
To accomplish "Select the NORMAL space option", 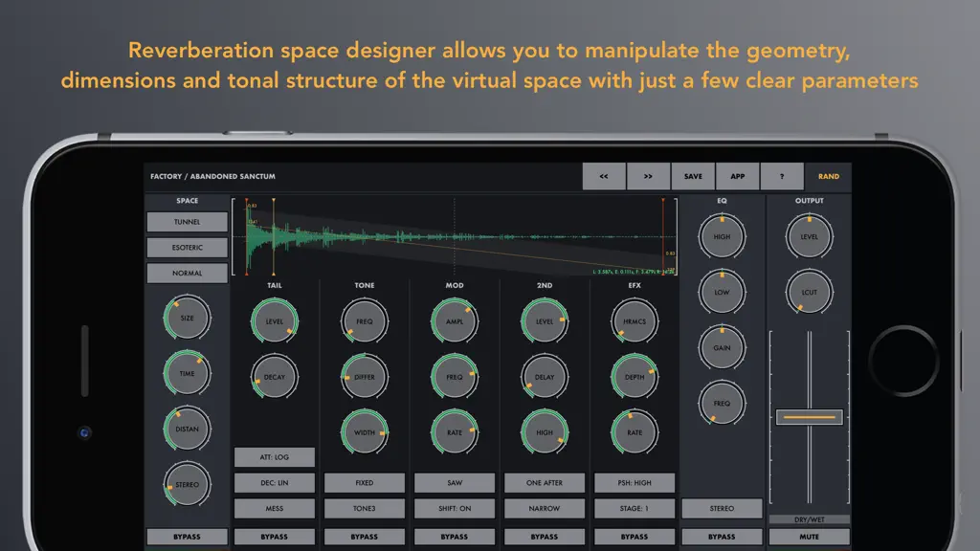I will point(187,273).
